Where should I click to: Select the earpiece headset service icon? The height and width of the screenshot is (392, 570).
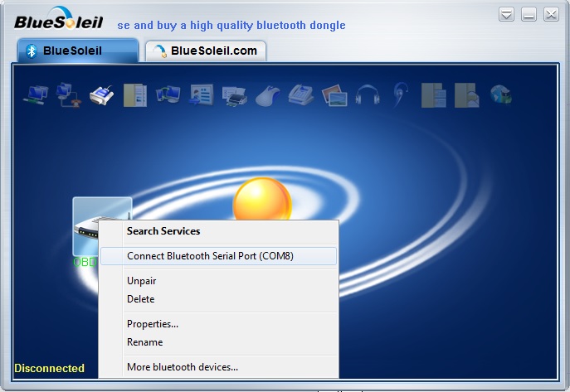click(400, 95)
